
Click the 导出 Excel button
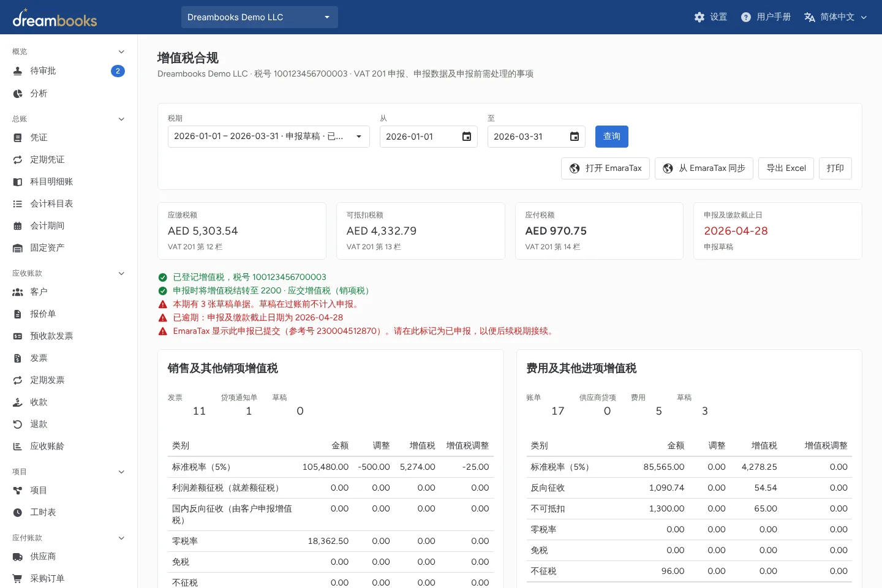[786, 168]
